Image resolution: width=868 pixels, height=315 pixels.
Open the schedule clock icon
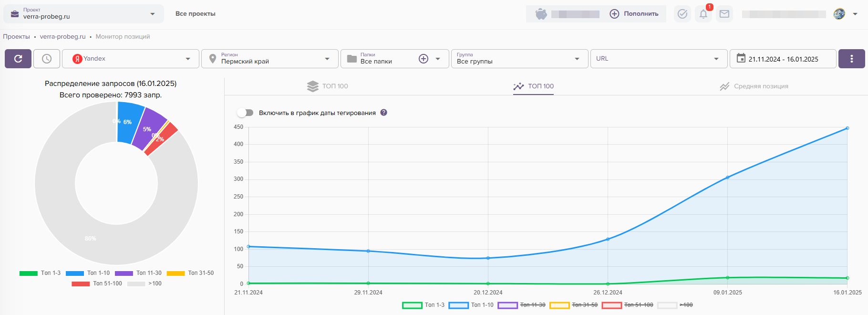click(47, 59)
